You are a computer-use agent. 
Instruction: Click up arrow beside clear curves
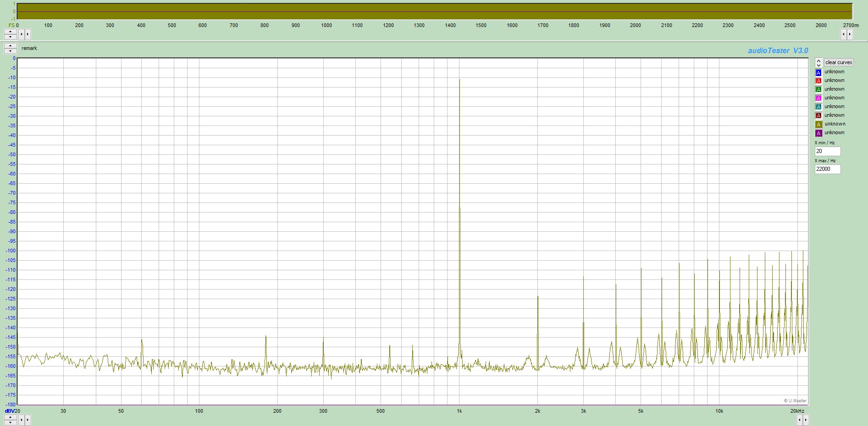(x=819, y=60)
